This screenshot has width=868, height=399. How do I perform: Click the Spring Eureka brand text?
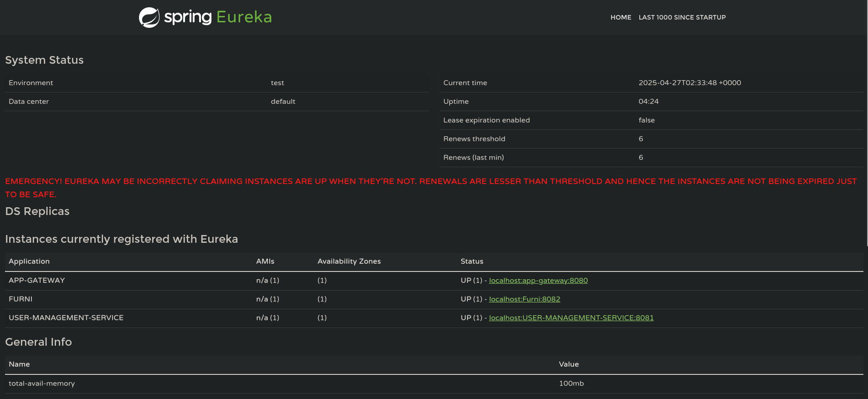[x=218, y=17]
